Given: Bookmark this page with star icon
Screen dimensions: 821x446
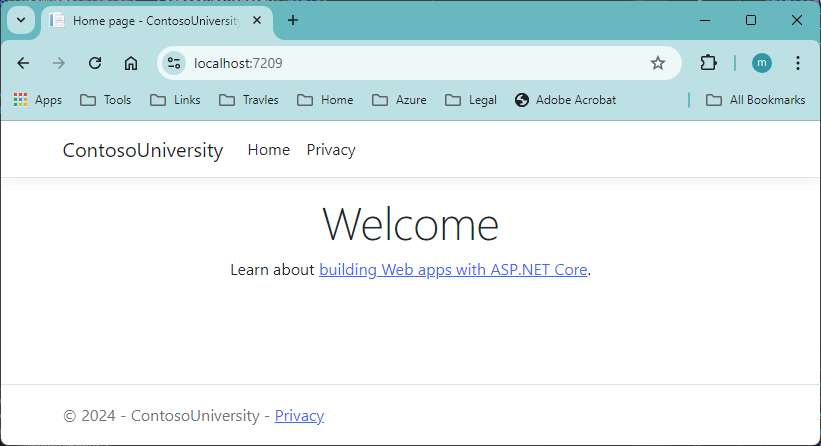Looking at the screenshot, I should coord(657,63).
